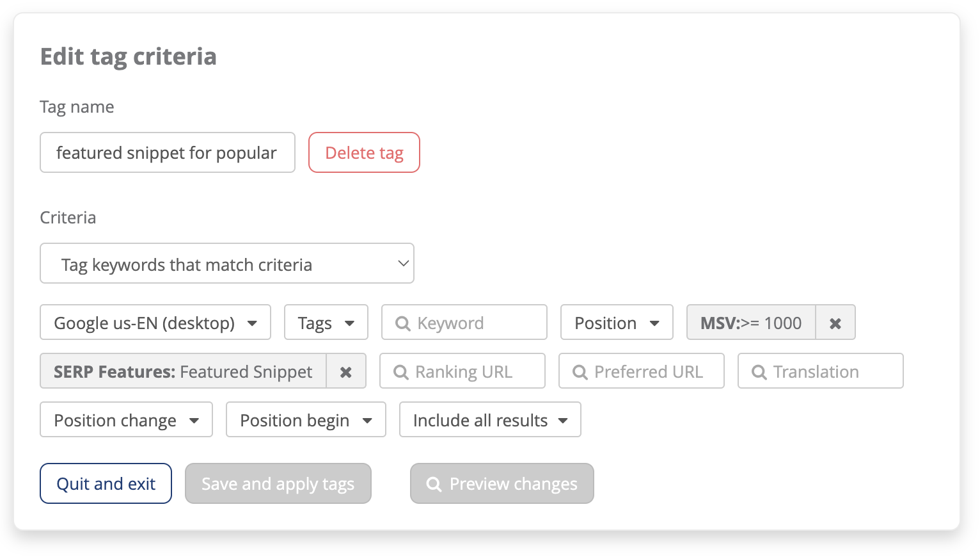
Task: Click the search icon in Ranking URL field
Action: 401,372
